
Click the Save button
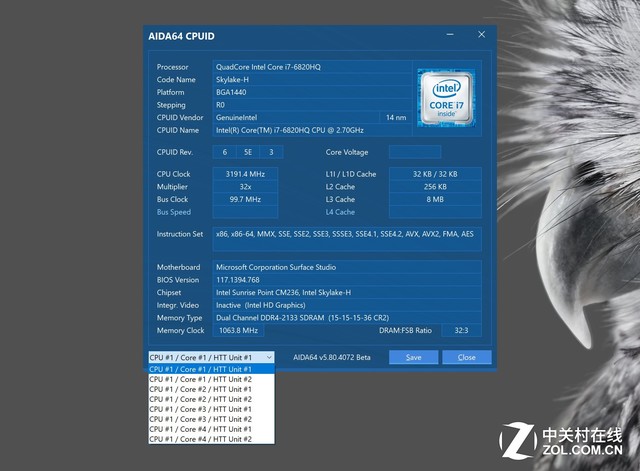[413, 358]
